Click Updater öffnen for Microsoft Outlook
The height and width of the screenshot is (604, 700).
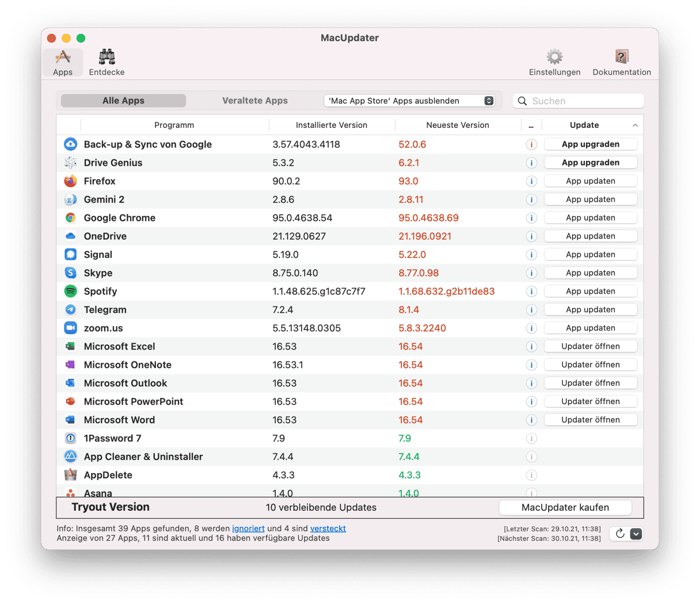coord(591,383)
